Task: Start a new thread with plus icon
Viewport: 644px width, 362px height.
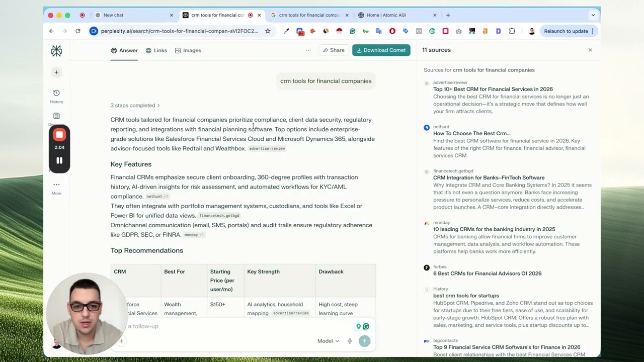Action: (x=56, y=72)
